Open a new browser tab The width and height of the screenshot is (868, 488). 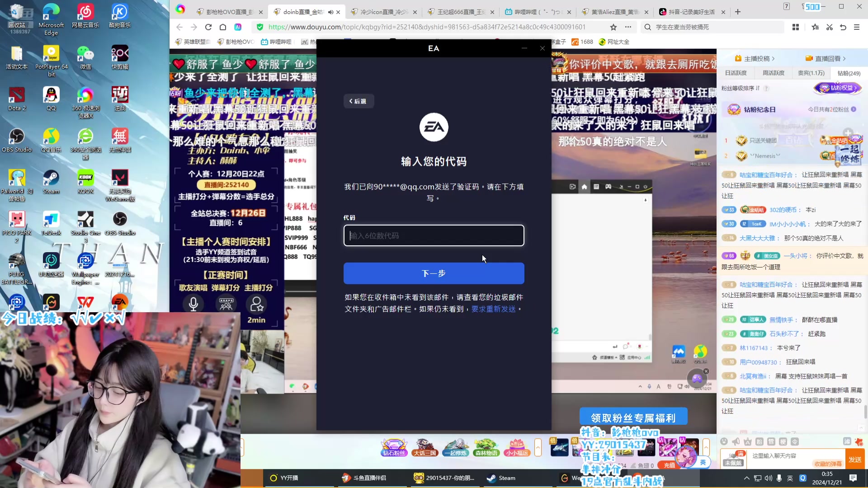pos(738,12)
